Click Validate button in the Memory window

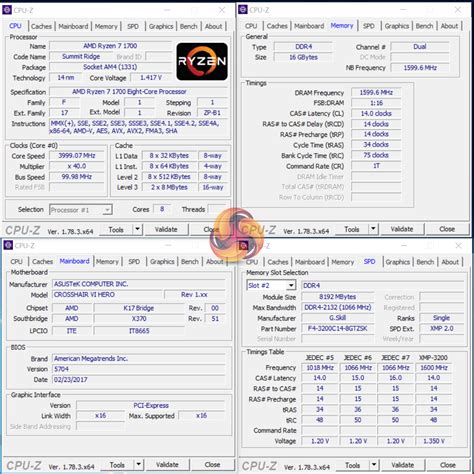pos(402,229)
